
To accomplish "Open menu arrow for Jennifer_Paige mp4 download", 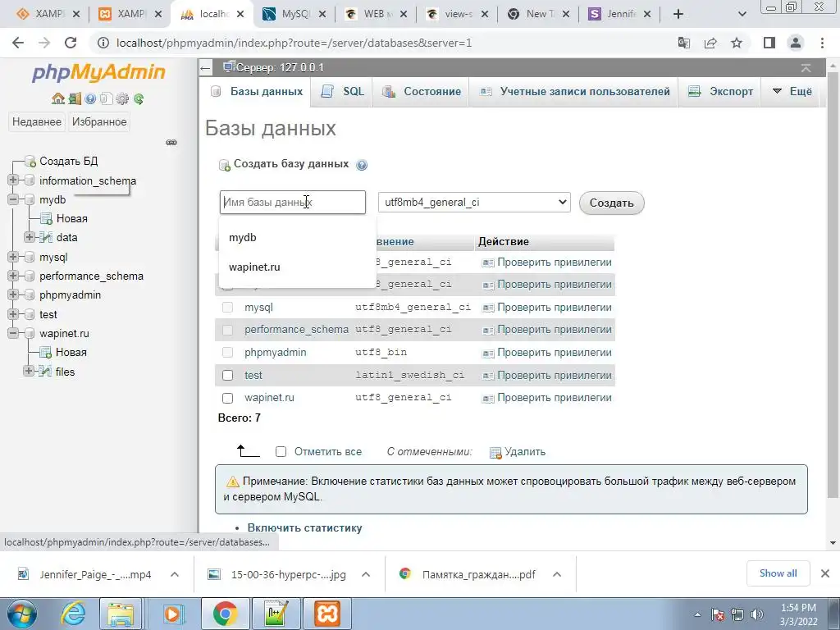I will pyautogui.click(x=175, y=574).
